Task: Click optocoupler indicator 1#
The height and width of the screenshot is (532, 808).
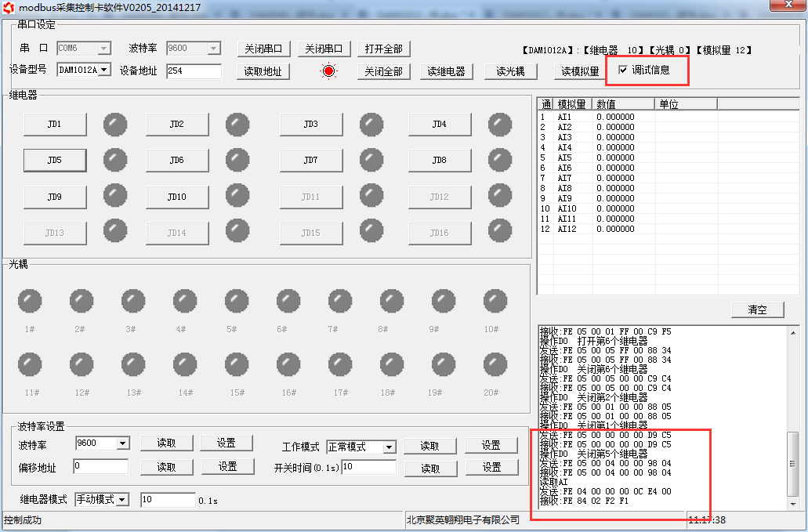Action: pos(30,301)
